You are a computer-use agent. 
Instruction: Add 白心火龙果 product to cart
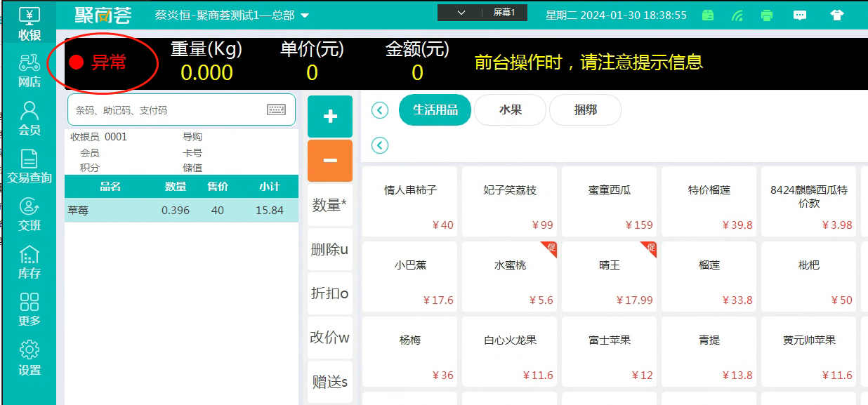coord(510,352)
